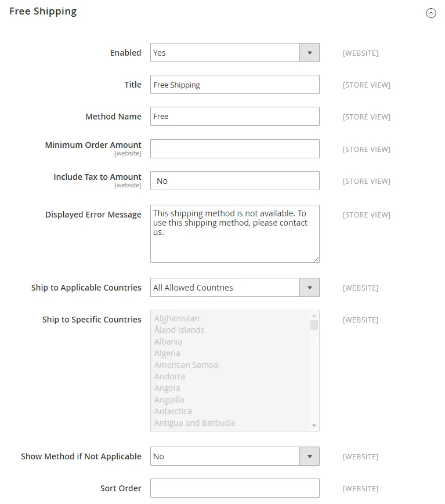Viewport: 445px width, 504px height.
Task: Click the STORE VIEW label beside Title
Action: tap(365, 85)
